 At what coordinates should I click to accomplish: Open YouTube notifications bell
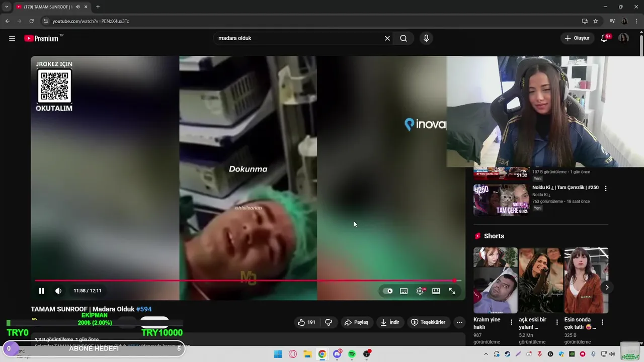(604, 38)
